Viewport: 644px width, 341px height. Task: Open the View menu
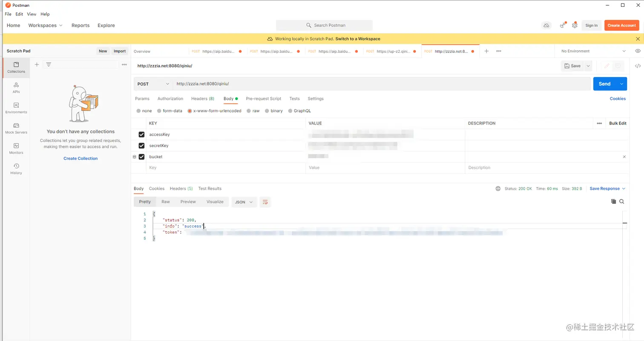(x=32, y=14)
